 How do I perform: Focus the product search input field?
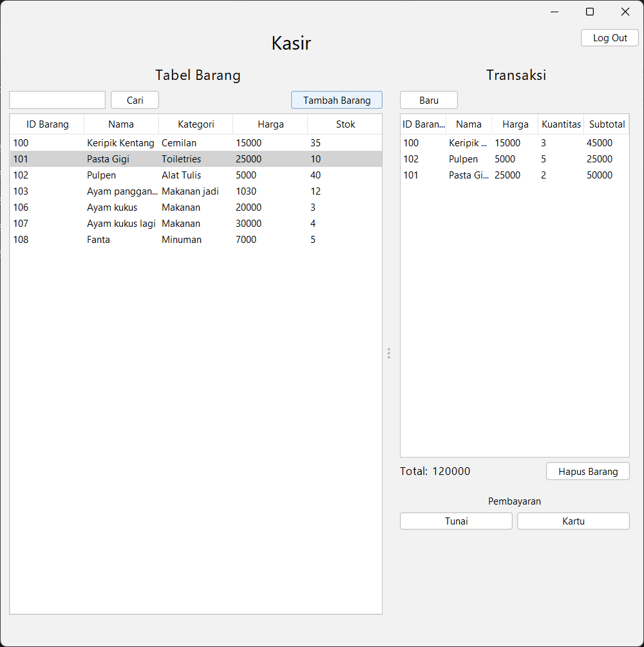(x=57, y=100)
